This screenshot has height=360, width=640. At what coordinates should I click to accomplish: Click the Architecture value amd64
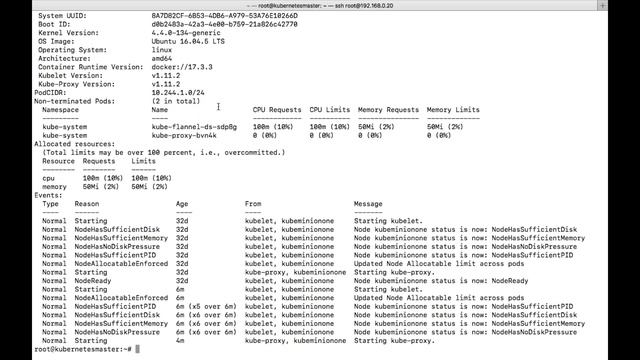coord(162,59)
